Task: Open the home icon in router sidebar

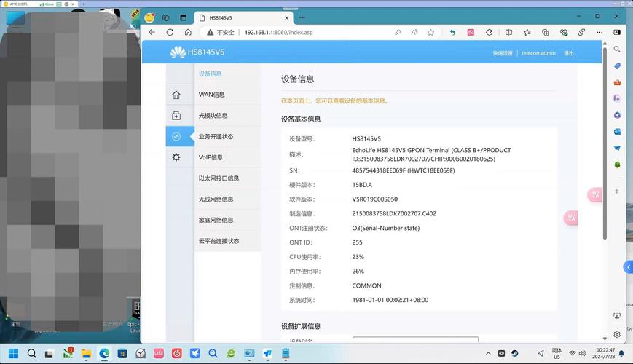Action: 176,95
